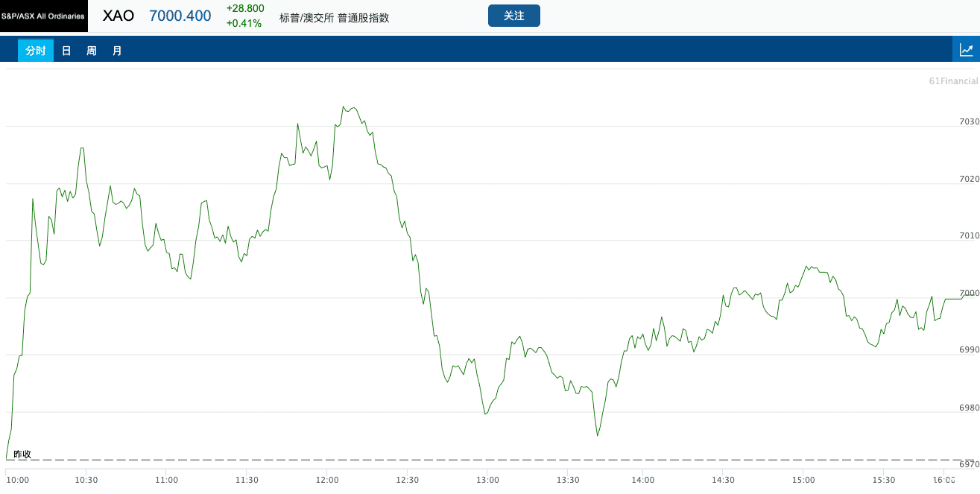Viewport: 980px width, 494px height.
Task: Switch to the 日 daily chart tab
Action: pyautogui.click(x=66, y=51)
